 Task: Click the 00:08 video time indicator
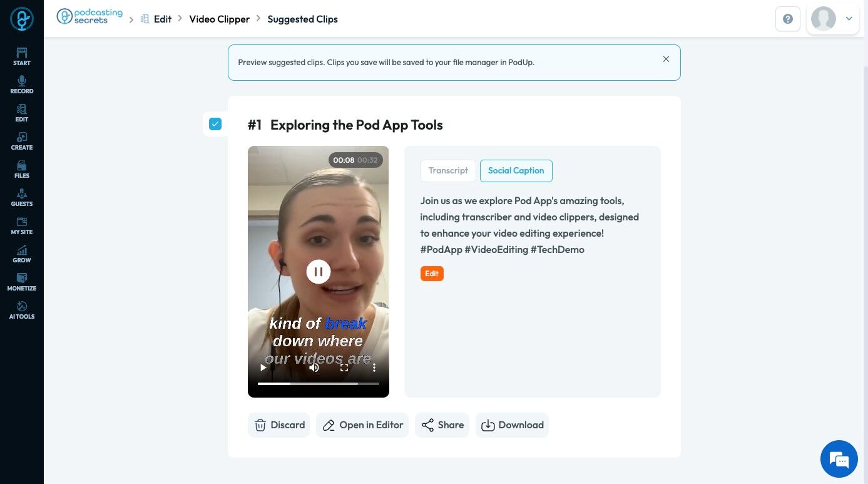click(x=344, y=160)
